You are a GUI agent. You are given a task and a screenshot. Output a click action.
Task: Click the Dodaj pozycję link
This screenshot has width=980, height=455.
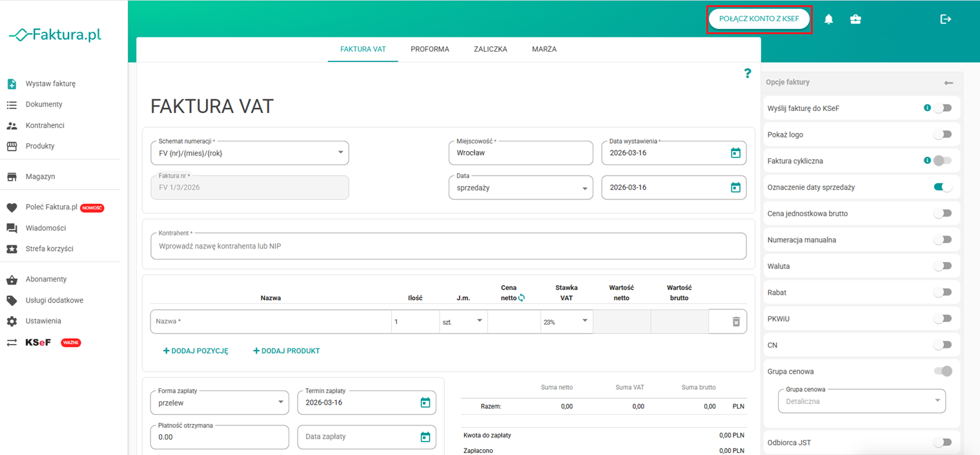tap(196, 351)
